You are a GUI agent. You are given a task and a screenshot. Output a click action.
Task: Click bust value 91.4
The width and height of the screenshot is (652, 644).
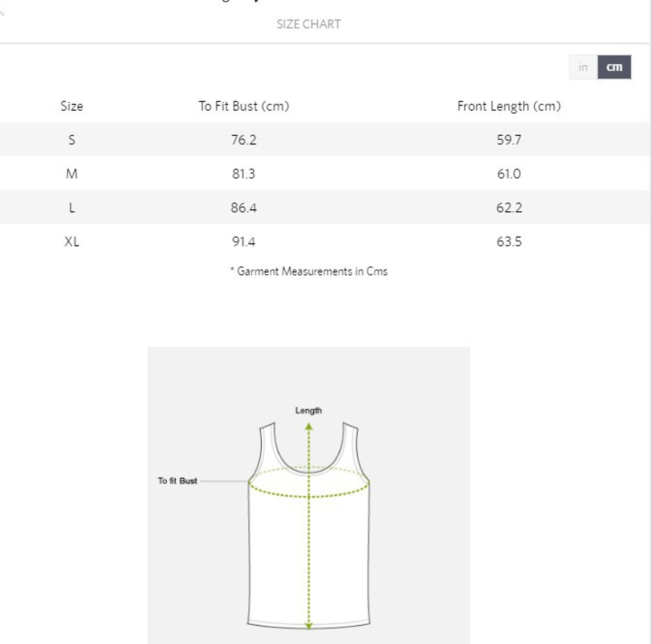click(244, 242)
